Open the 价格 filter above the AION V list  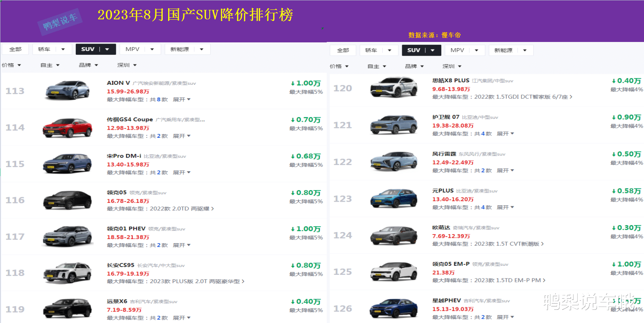(11, 65)
